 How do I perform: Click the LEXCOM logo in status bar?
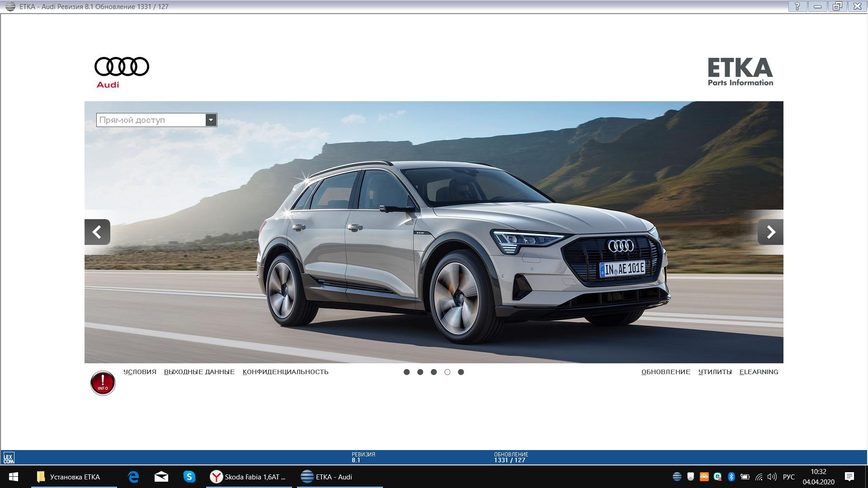point(9,458)
